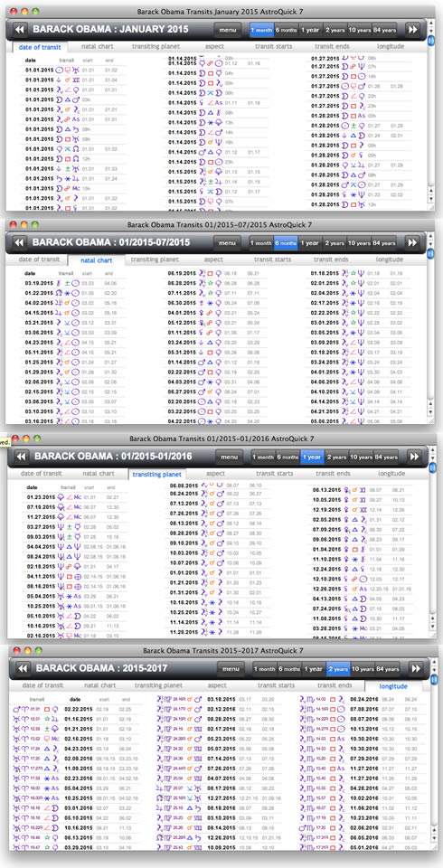This screenshot has width=443, height=868.
Task: Select 1 month in January 2015 window
Action: coord(261,29)
